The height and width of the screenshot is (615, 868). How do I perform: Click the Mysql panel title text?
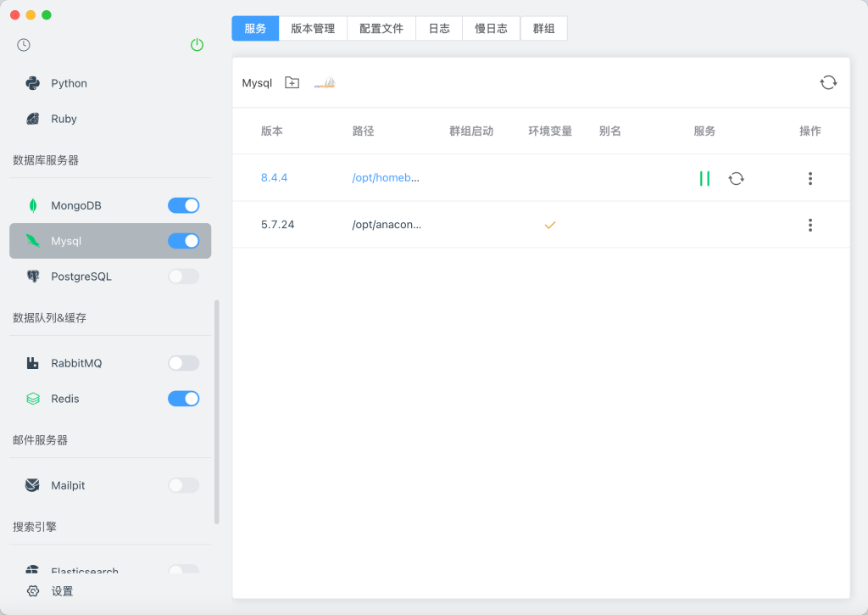[x=257, y=82]
